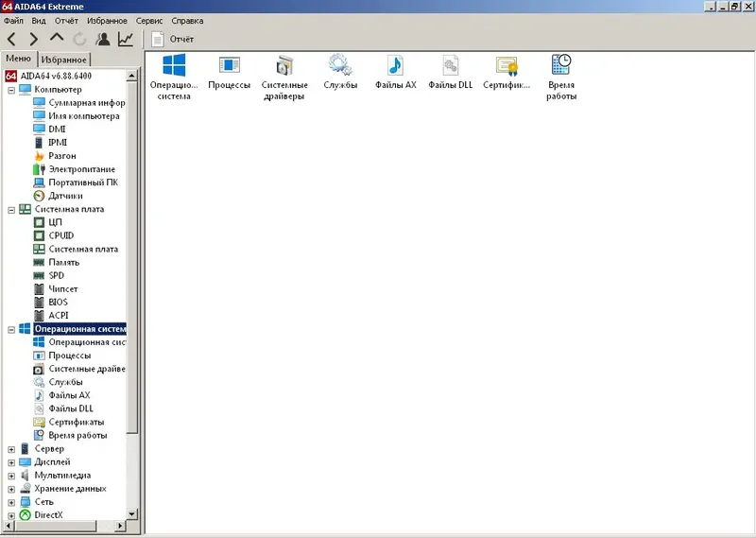Image resolution: width=756 pixels, height=538 pixels.
Task: Select Суммарная информация in the tree
Action: pyautogui.click(x=79, y=102)
